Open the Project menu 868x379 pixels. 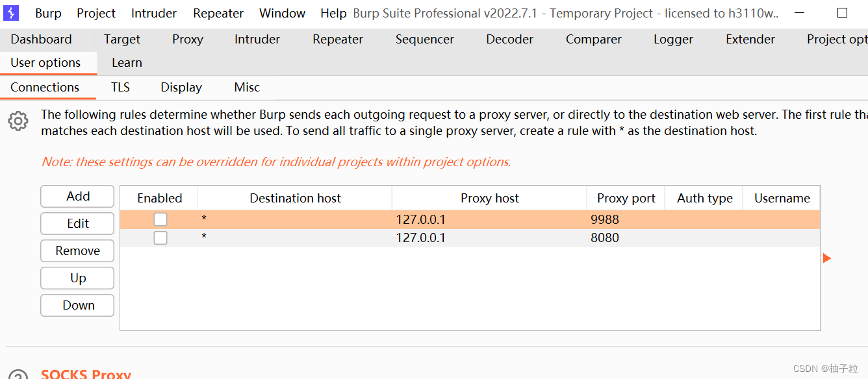pos(96,12)
